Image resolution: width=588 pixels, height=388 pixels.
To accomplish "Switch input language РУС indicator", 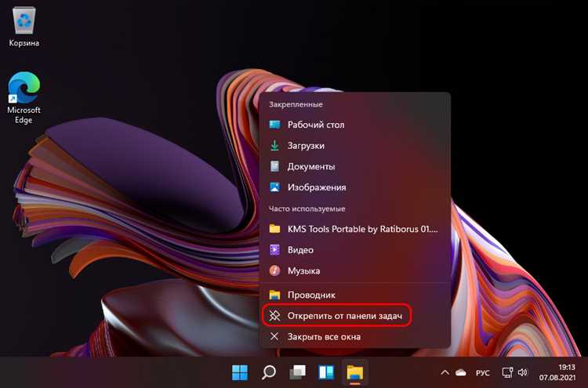I will (483, 373).
